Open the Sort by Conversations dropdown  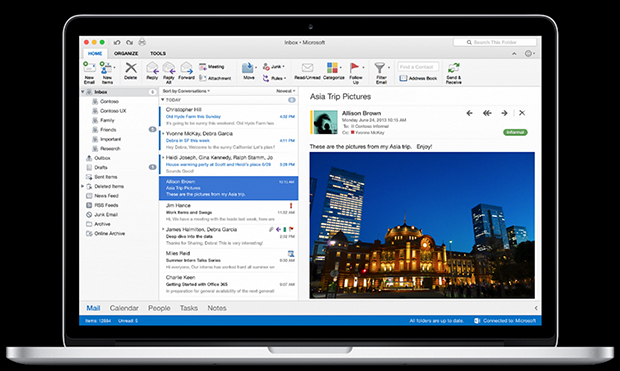coord(186,91)
